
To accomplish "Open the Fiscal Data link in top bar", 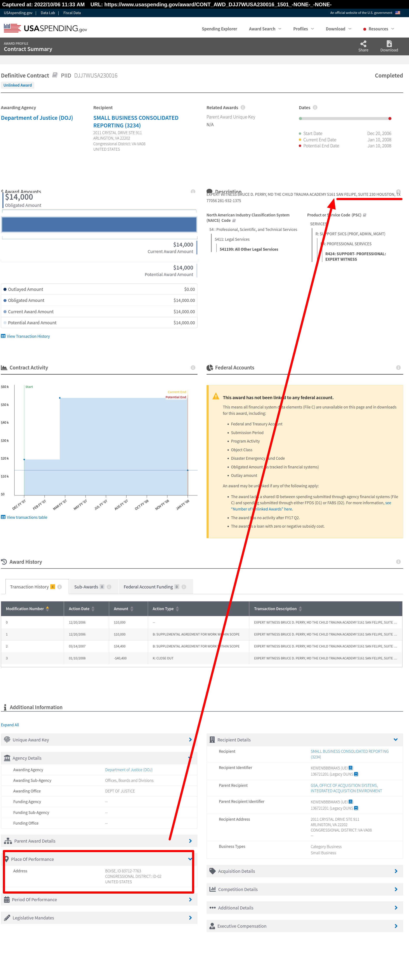I will coord(72,13).
